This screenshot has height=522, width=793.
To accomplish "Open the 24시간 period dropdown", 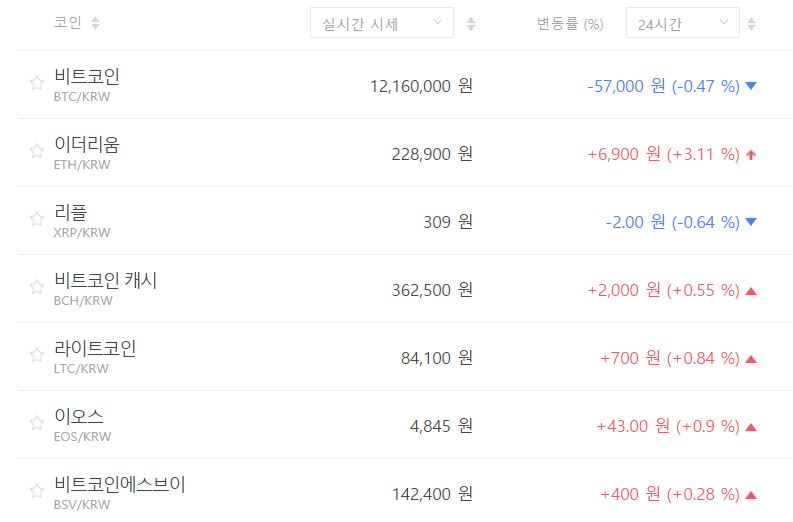I will pos(682,24).
